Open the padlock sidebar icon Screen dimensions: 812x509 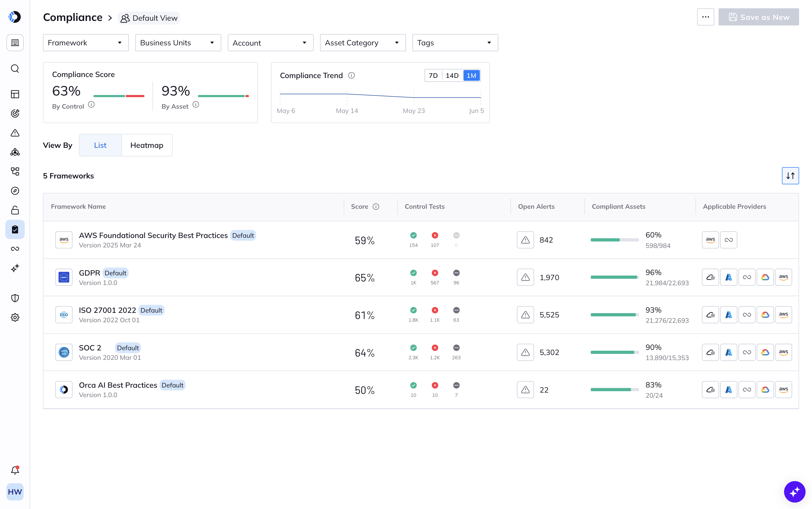[x=15, y=210]
